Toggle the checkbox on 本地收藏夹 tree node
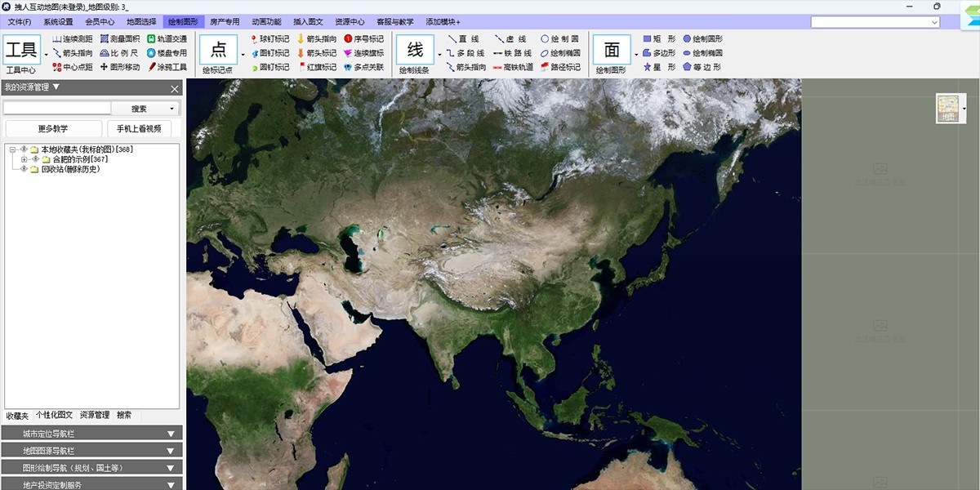 click(x=24, y=148)
